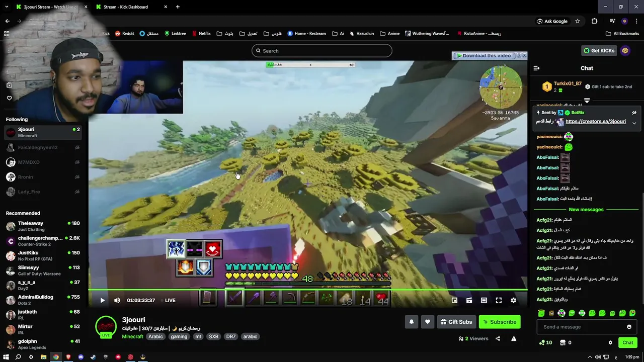
Task: Share the stream using share icon
Action: [498, 339]
